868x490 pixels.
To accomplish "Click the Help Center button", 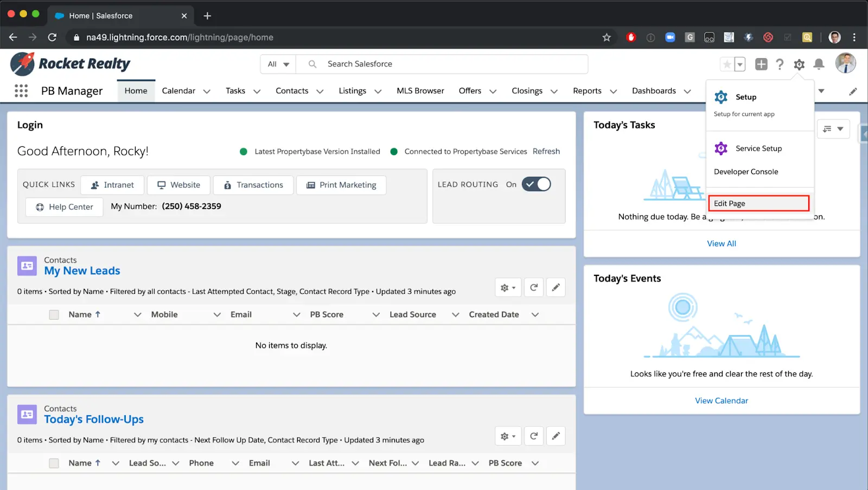I will click(65, 207).
